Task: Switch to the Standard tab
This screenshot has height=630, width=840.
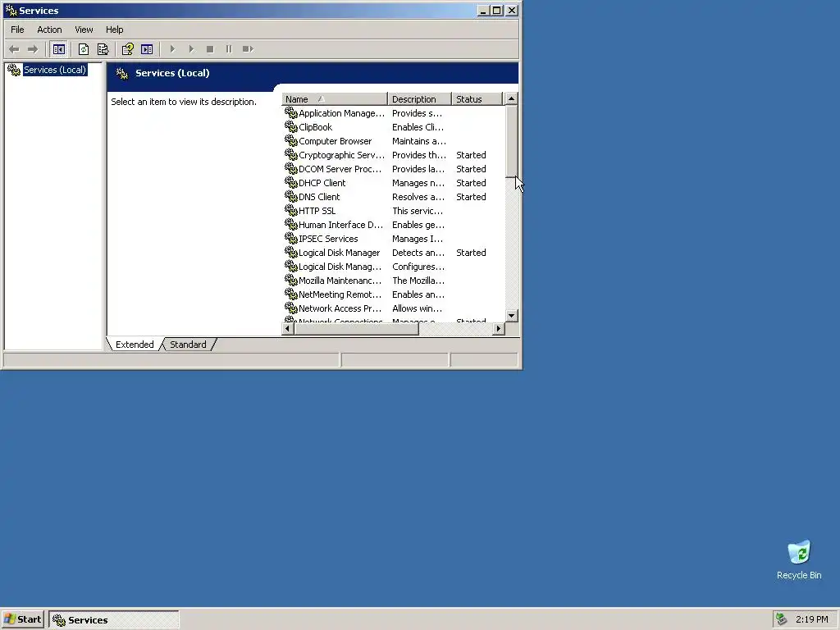Action: 188,345
